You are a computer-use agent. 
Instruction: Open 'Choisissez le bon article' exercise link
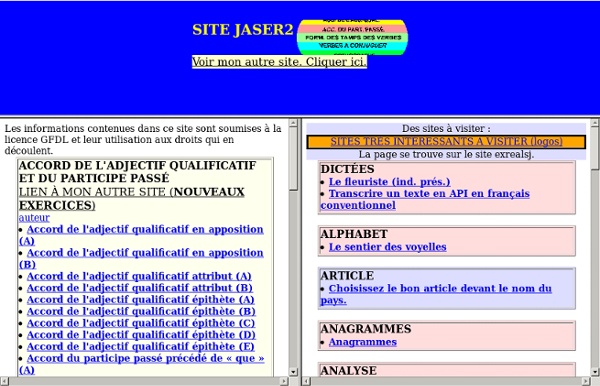[x=436, y=294]
